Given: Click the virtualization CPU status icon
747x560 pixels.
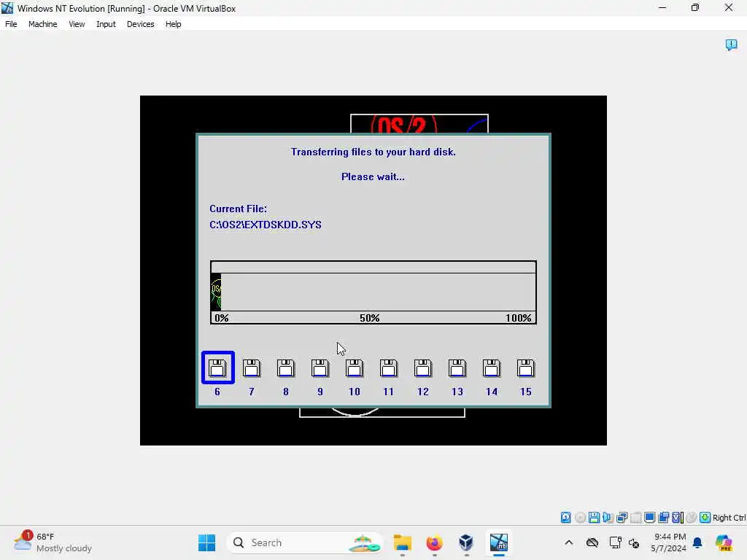Looking at the screenshot, I should coord(678,517).
